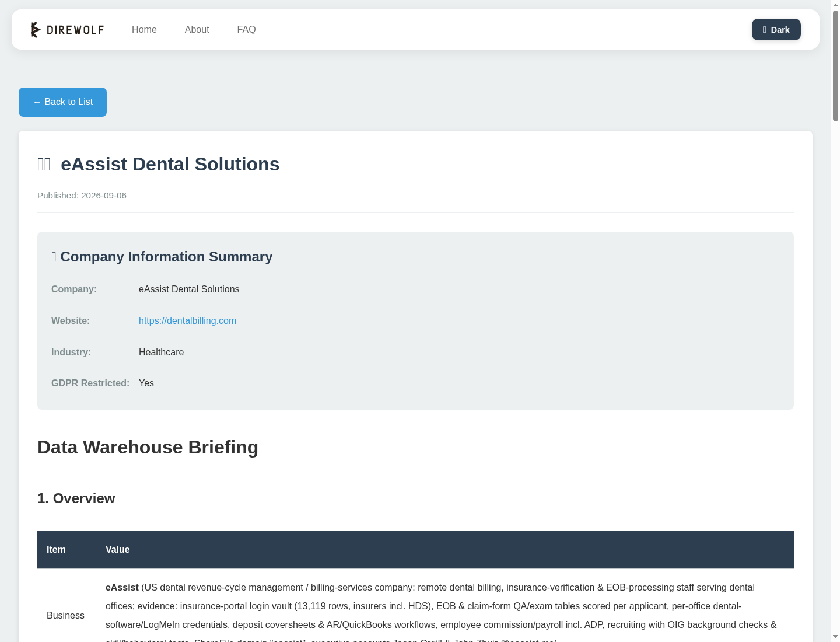Viewport: 840px width, 642px height.
Task: Click the scrollbar down arrow
Action: coord(835,637)
